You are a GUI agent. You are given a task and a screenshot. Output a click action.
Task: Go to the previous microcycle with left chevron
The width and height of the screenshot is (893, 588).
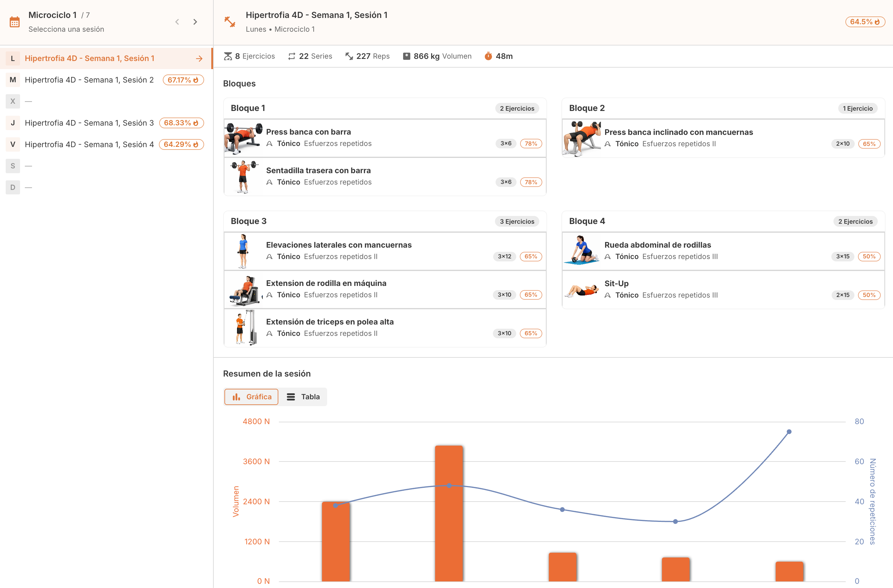(x=177, y=22)
